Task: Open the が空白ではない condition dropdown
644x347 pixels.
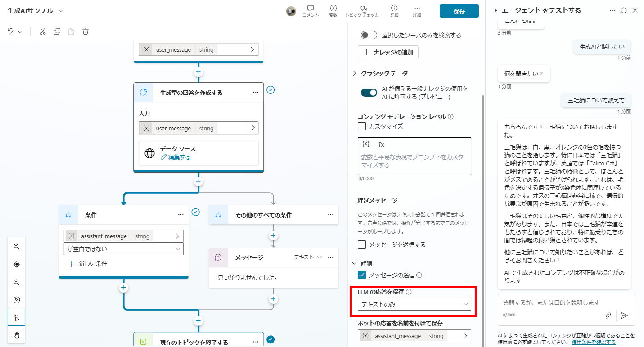Action: point(124,249)
